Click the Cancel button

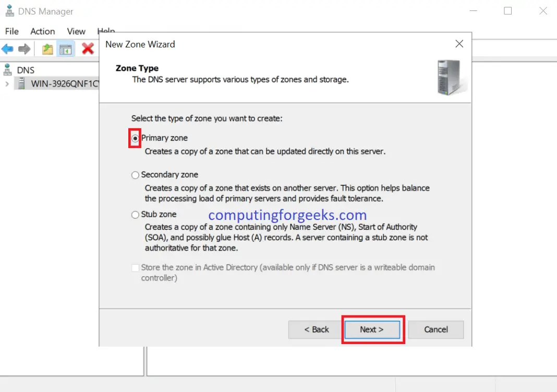[x=435, y=329]
